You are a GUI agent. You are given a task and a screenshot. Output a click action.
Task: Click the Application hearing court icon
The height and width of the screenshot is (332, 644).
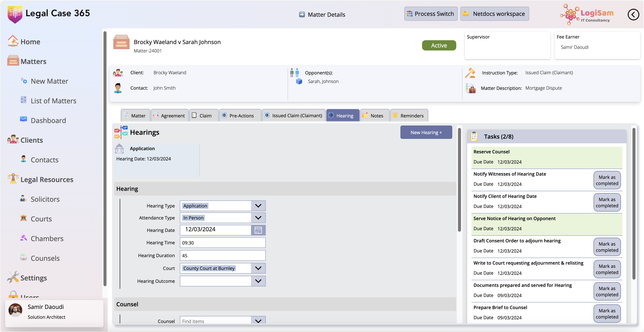click(119, 149)
